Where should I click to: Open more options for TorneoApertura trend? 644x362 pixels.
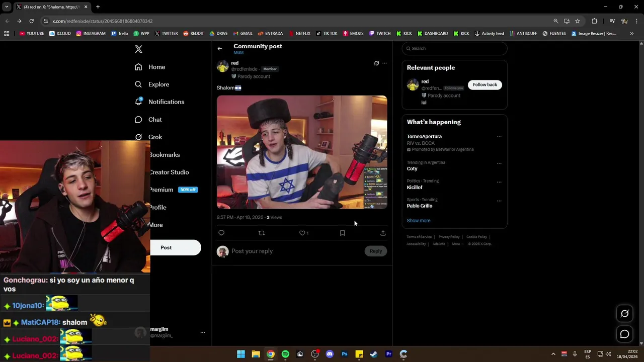tap(499, 136)
